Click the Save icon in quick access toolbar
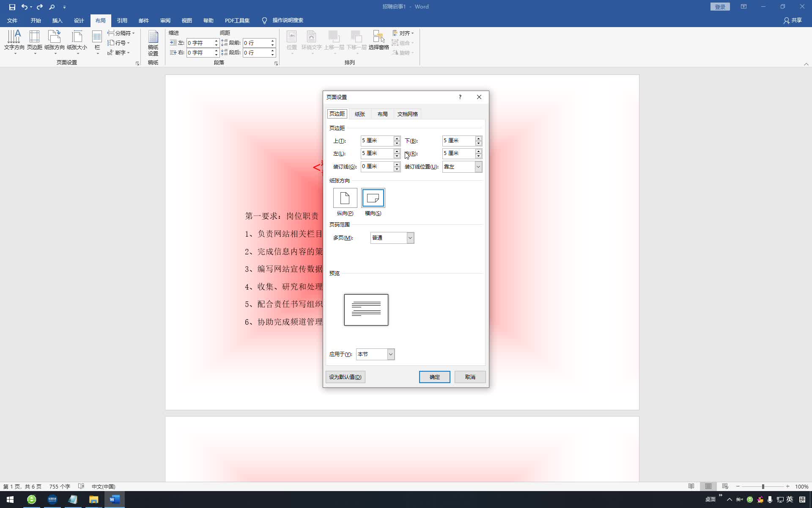 click(x=12, y=7)
